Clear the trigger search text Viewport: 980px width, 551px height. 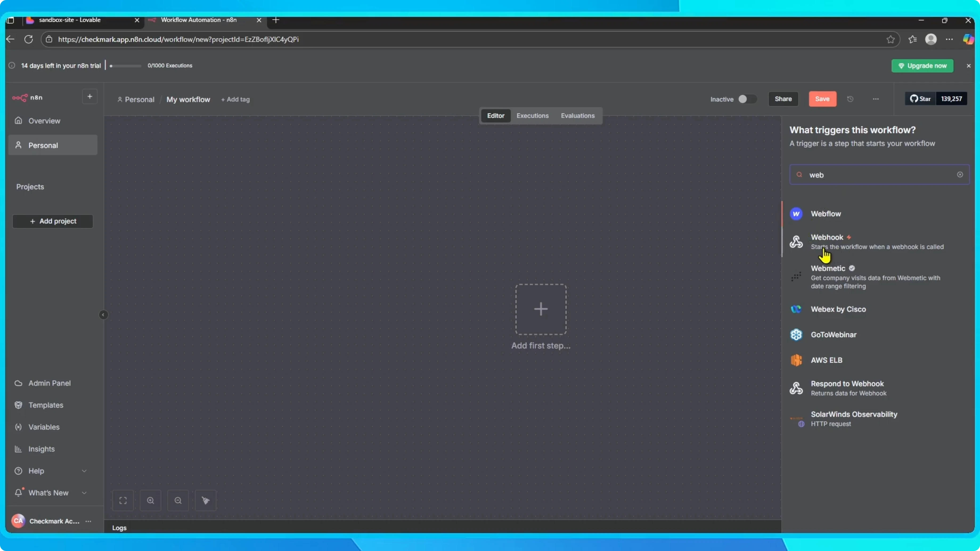[960, 175]
